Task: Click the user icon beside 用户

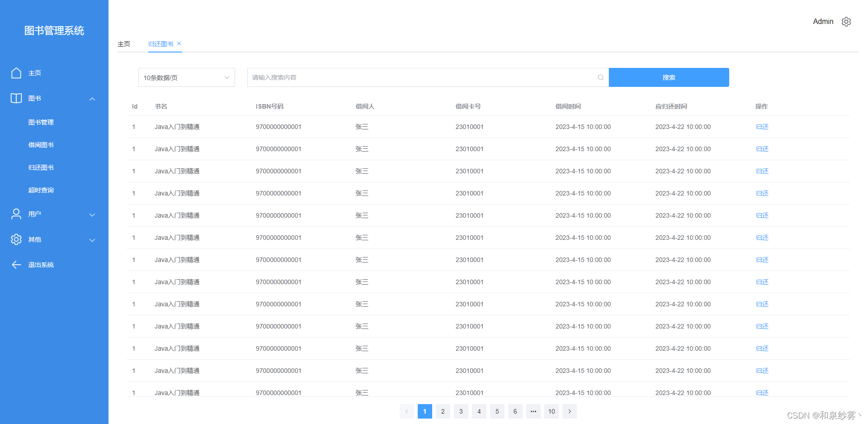Action: pyautogui.click(x=16, y=214)
